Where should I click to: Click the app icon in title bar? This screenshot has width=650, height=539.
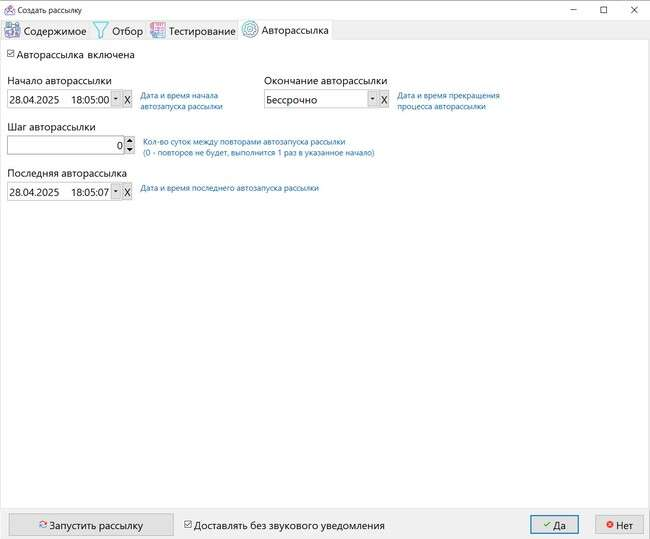(9, 9)
